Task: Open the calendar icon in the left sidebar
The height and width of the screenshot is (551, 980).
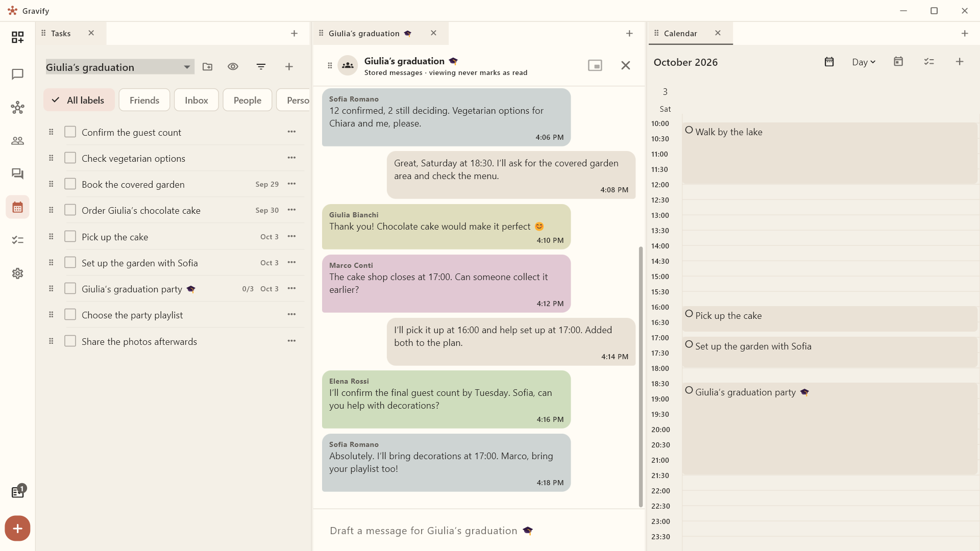Action: coord(17,207)
